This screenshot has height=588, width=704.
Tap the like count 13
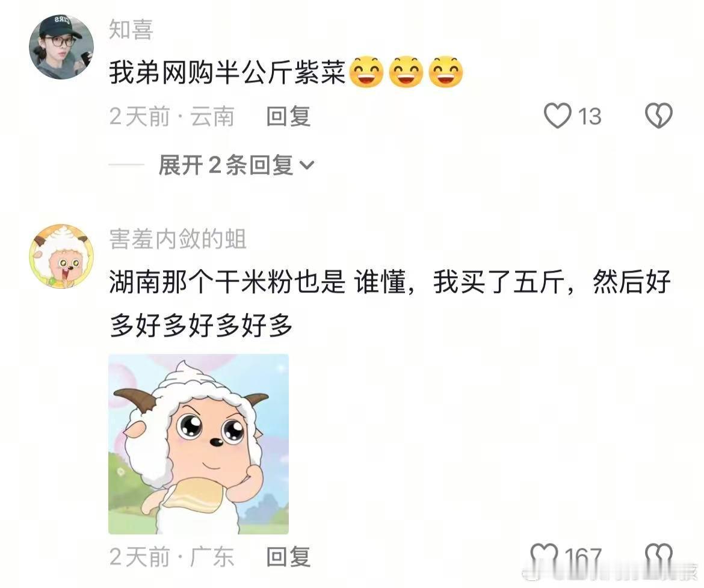(x=590, y=116)
